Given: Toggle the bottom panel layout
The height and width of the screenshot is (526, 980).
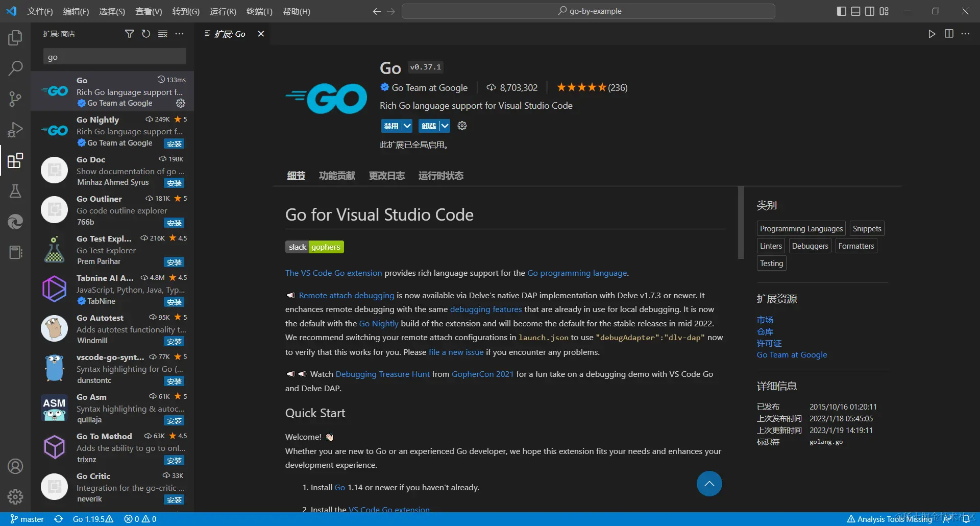Looking at the screenshot, I should [855, 11].
